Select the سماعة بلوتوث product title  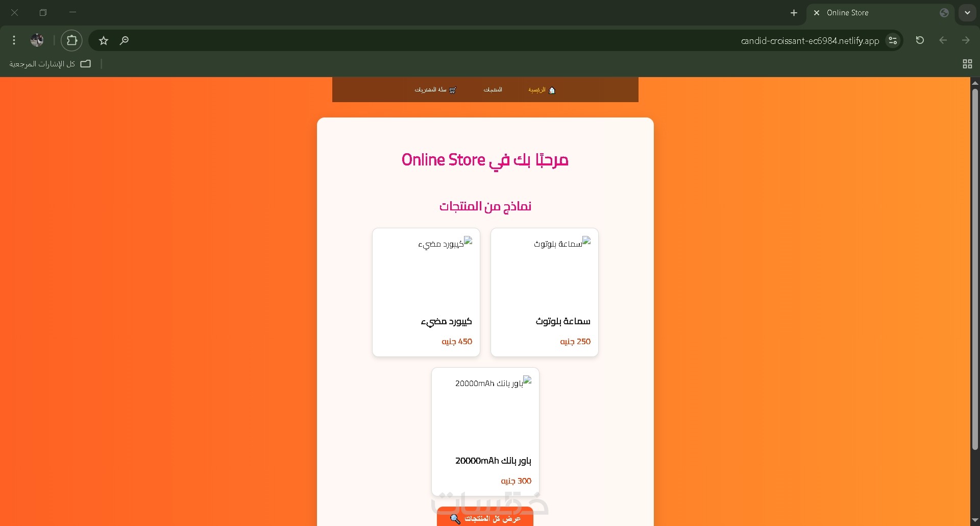562,321
